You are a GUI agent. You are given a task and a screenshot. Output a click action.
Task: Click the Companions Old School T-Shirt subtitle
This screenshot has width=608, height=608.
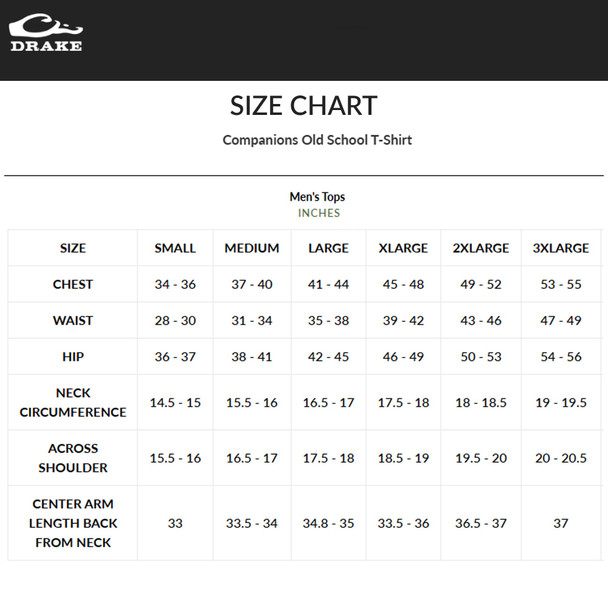(x=317, y=140)
